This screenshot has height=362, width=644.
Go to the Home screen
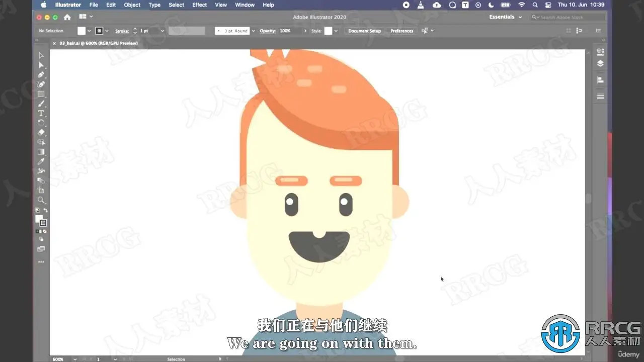pyautogui.click(x=67, y=17)
